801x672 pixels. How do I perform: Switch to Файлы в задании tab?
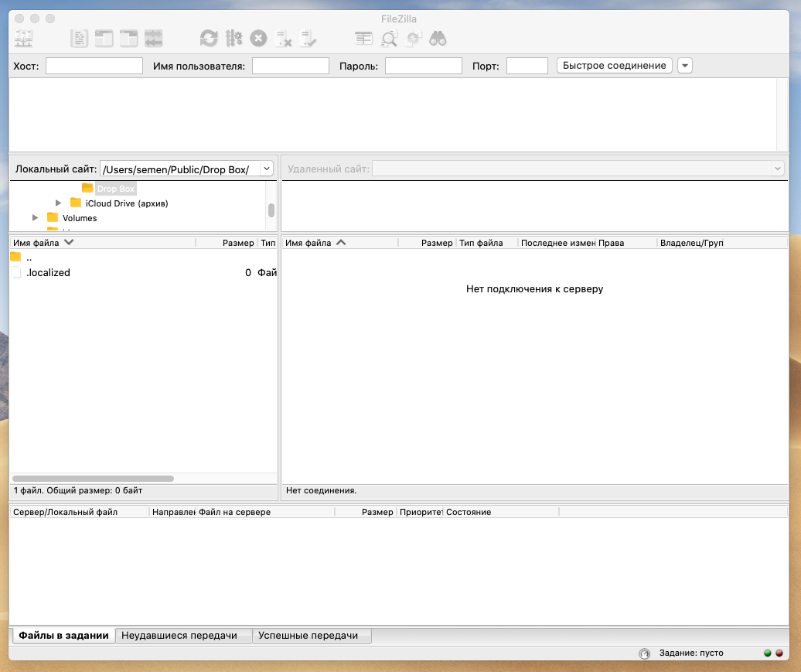tap(64, 635)
